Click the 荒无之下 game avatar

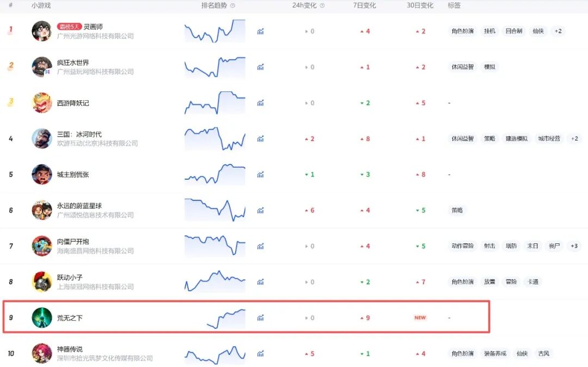pos(41,317)
